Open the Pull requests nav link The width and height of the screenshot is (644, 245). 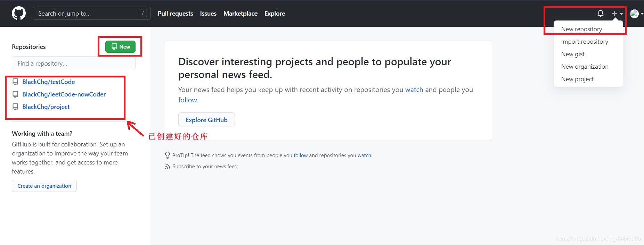175,14
